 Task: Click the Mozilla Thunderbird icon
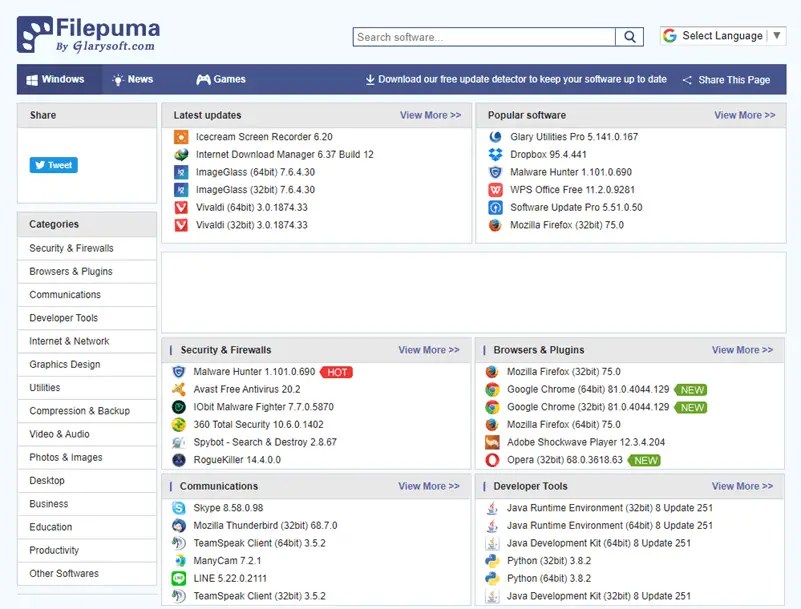pos(178,525)
